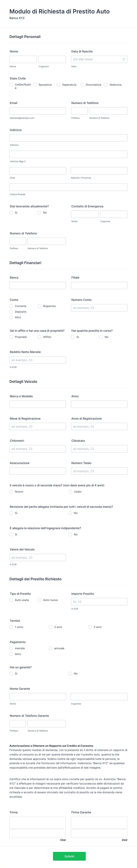
Task: Select "No" for existing loans question
Action: [x=101, y=337]
